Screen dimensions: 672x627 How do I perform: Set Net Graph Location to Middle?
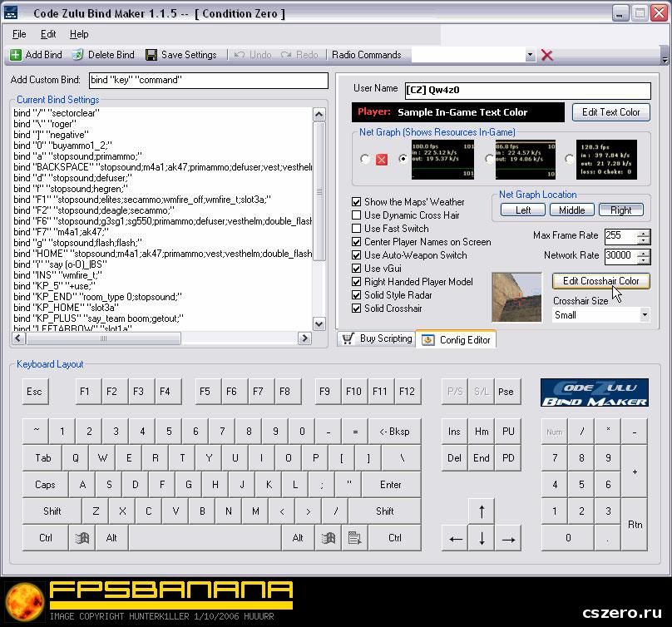tap(571, 210)
